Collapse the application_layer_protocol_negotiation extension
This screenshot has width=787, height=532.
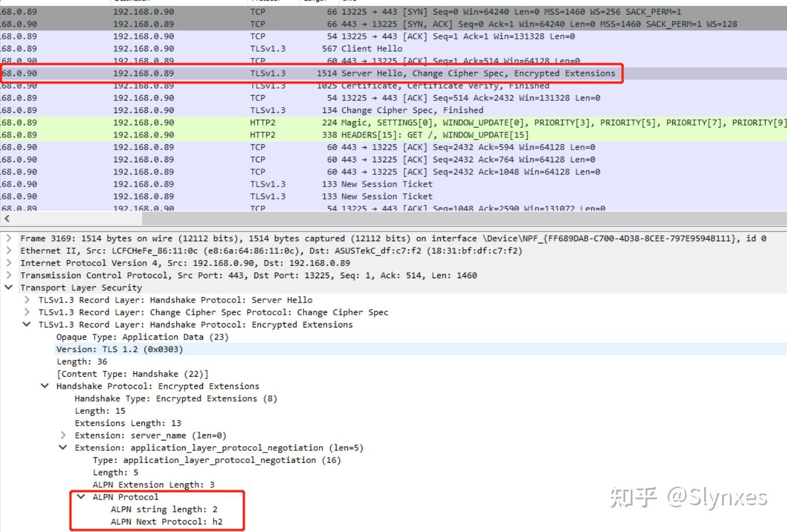click(x=63, y=447)
